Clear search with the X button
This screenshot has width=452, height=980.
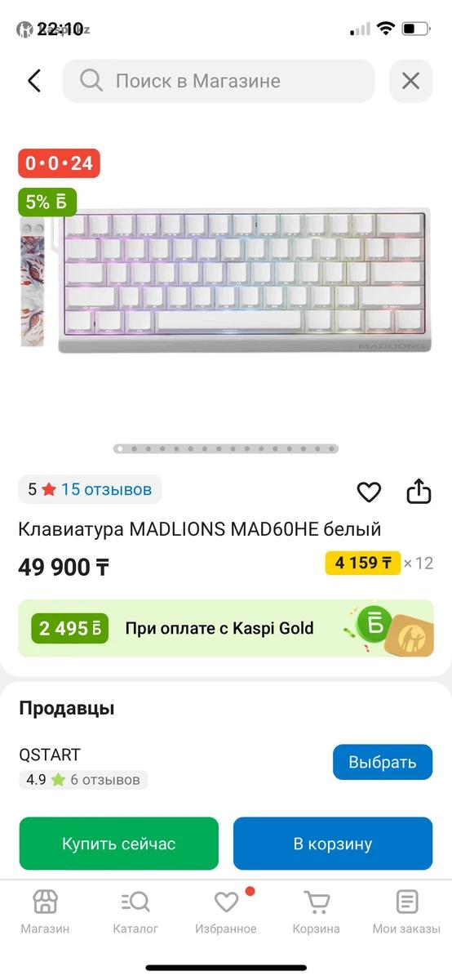[410, 81]
